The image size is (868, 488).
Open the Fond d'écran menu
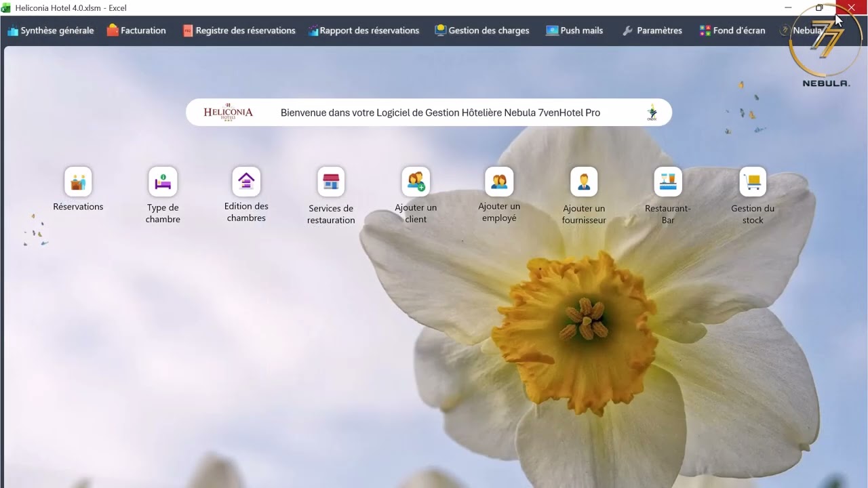[732, 30]
